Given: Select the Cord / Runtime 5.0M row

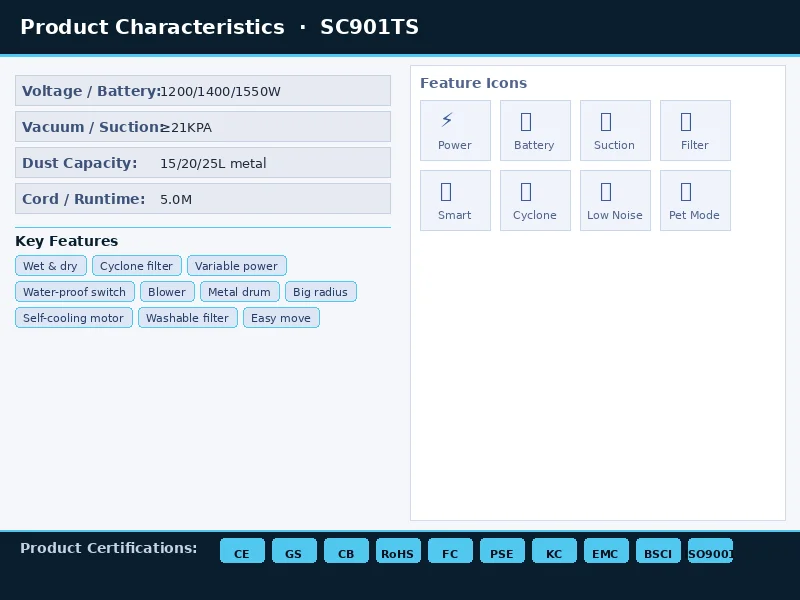Looking at the screenshot, I should (203, 198).
